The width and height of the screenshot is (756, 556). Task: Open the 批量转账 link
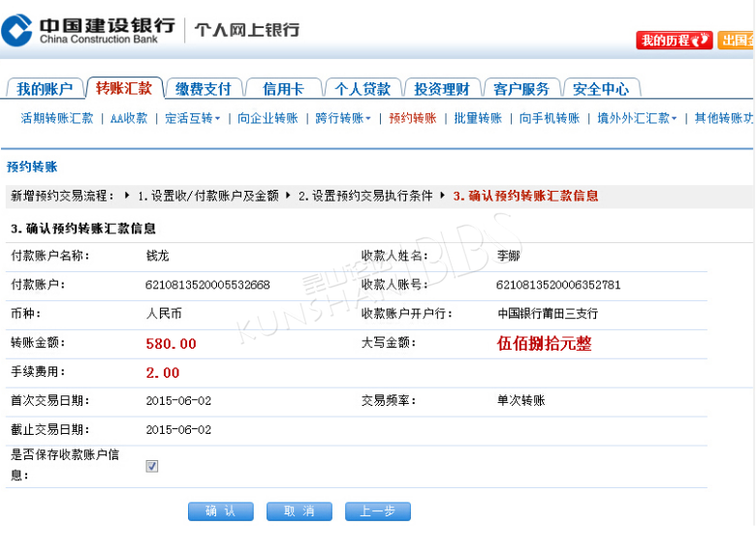coord(477,118)
